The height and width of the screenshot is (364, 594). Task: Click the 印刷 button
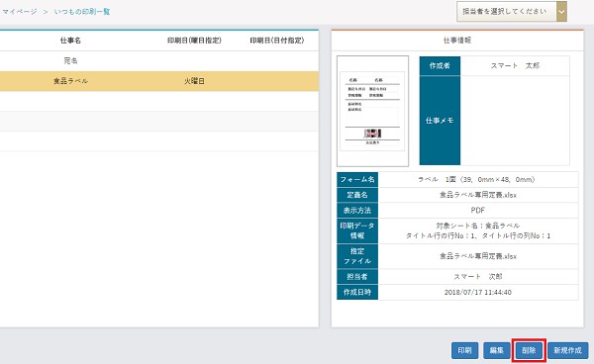pos(465,350)
